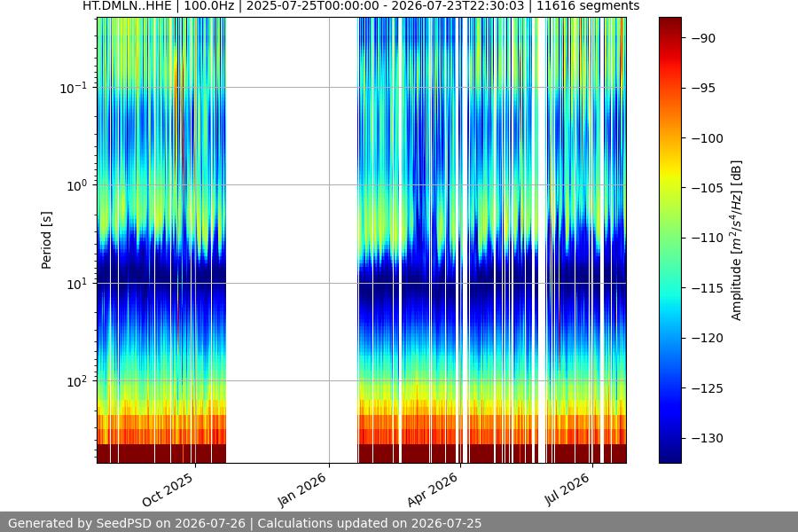Image resolution: width=798 pixels, height=532 pixels.
Task: Click the 'Oct 2025' x-axis label
Action: coord(168,489)
